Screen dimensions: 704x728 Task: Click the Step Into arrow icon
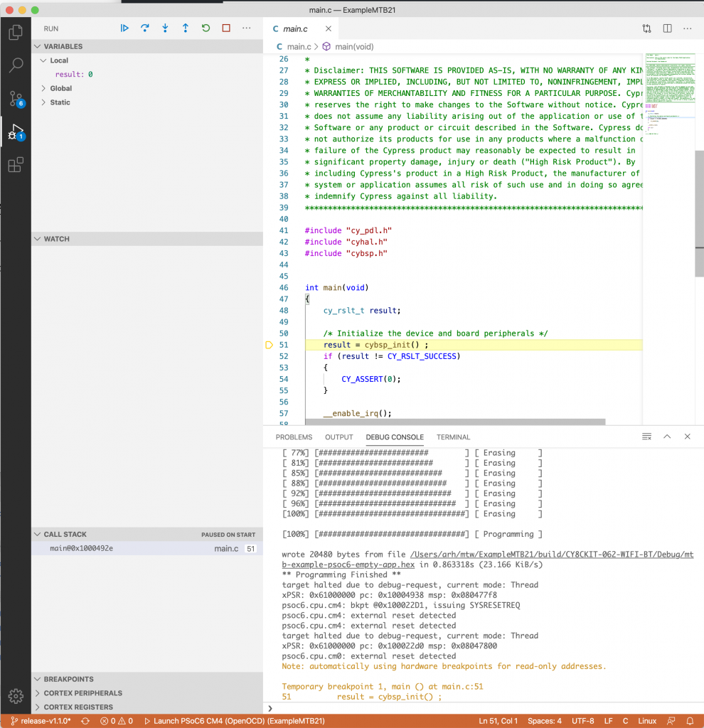click(165, 28)
